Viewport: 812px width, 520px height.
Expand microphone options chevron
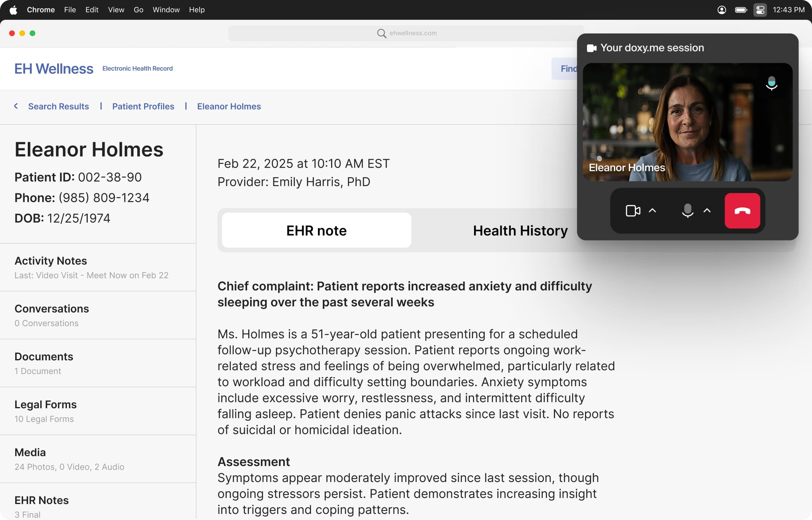point(707,211)
